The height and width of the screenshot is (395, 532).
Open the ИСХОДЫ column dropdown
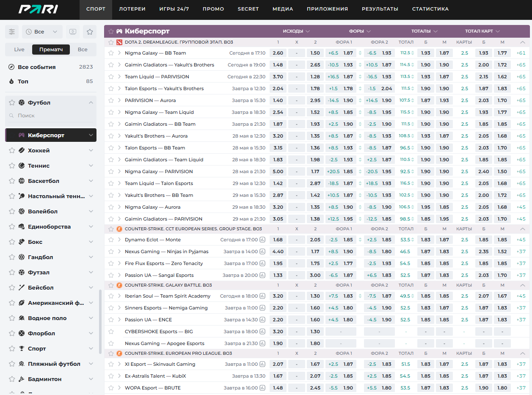click(296, 31)
